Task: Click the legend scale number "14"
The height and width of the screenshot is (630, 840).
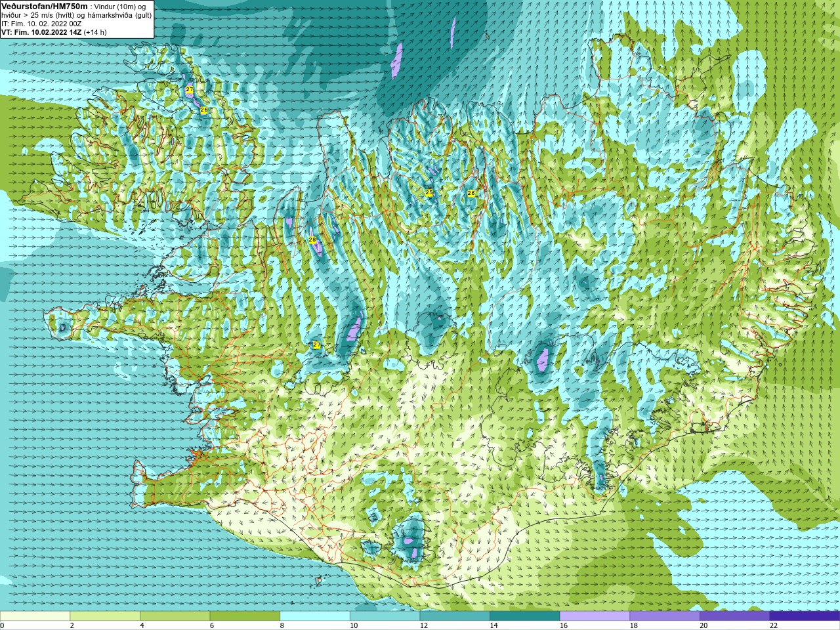Action: click(x=493, y=625)
